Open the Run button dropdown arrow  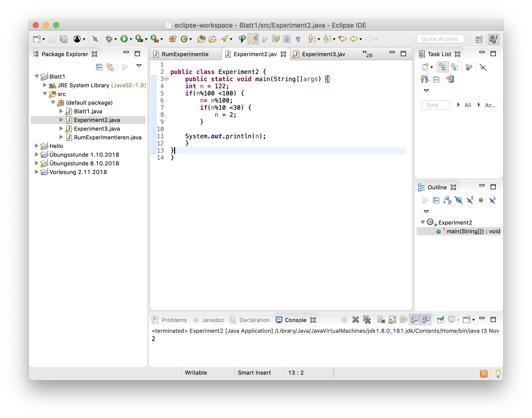click(131, 39)
